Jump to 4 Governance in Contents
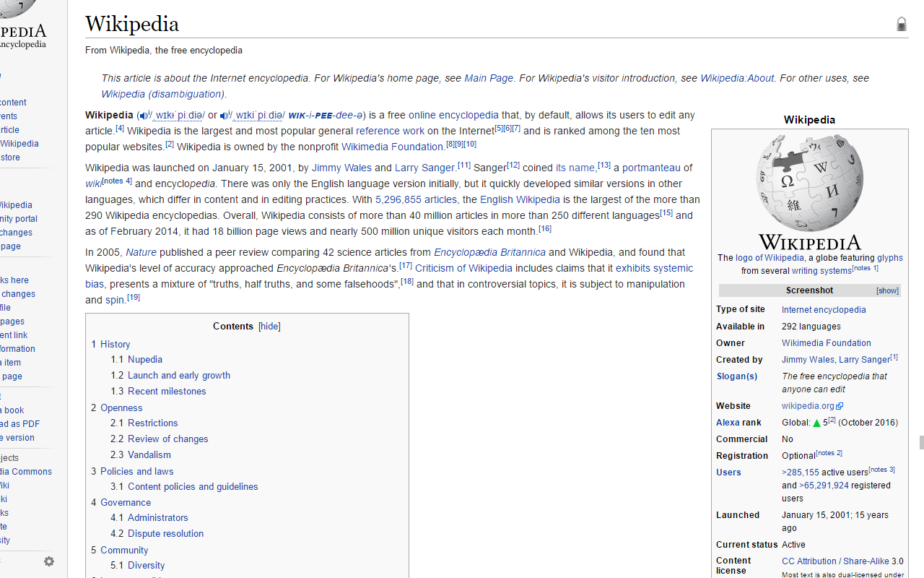 [x=121, y=502]
